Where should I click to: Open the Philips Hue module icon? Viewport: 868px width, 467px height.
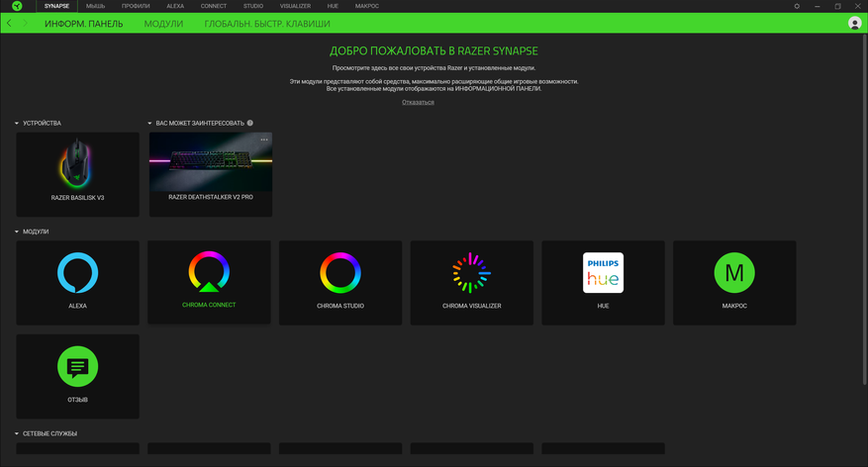603,273
